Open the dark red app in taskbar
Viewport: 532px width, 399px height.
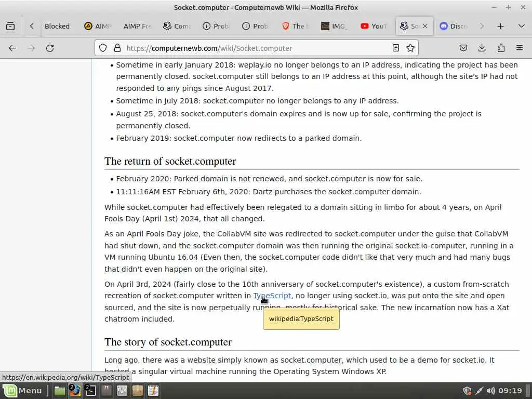(106, 391)
